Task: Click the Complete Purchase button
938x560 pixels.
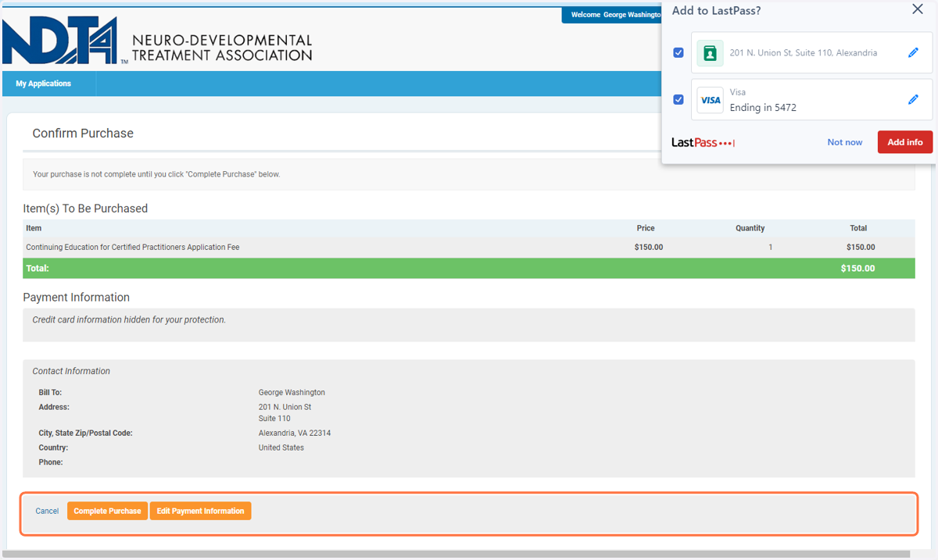Action: (x=107, y=511)
